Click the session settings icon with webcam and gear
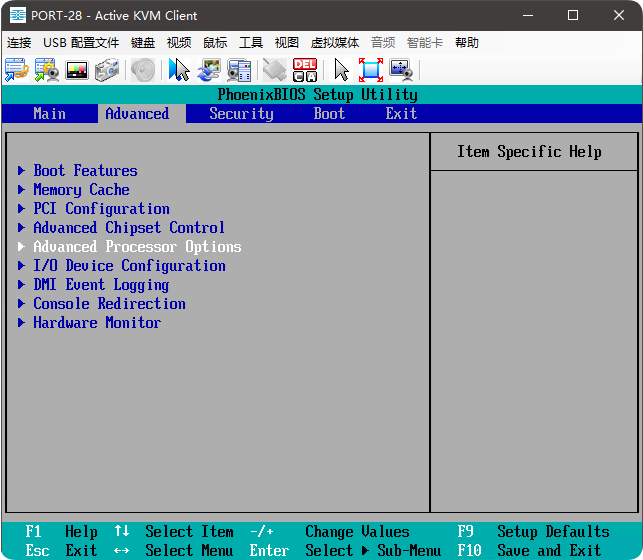Screen dimensions: 643x560 (47, 70)
